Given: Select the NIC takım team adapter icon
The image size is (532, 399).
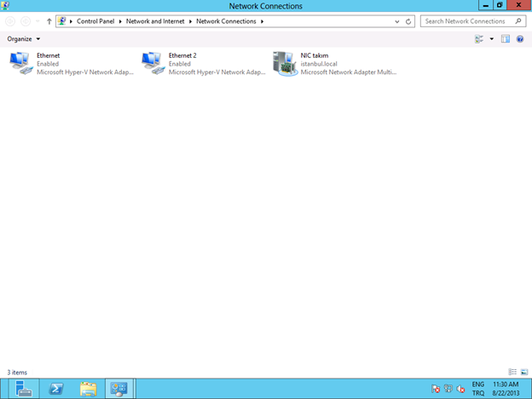Looking at the screenshot, I should [x=285, y=63].
